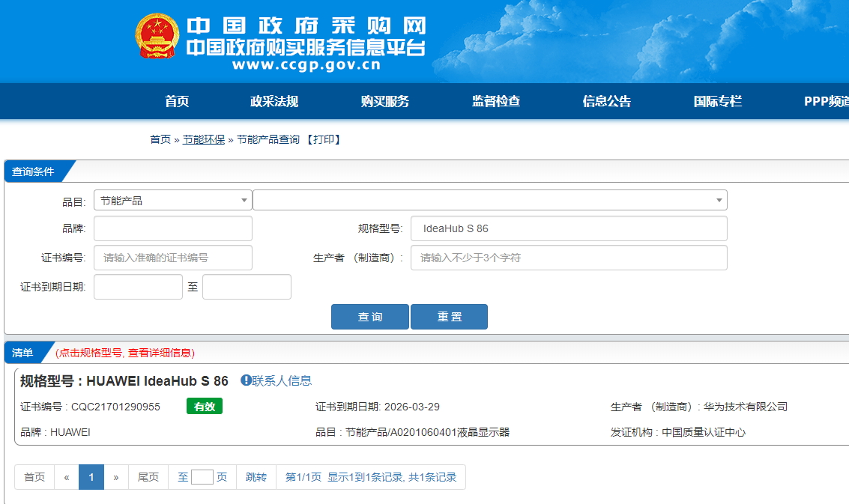Click the » next page button
The image size is (849, 504).
[116, 477]
